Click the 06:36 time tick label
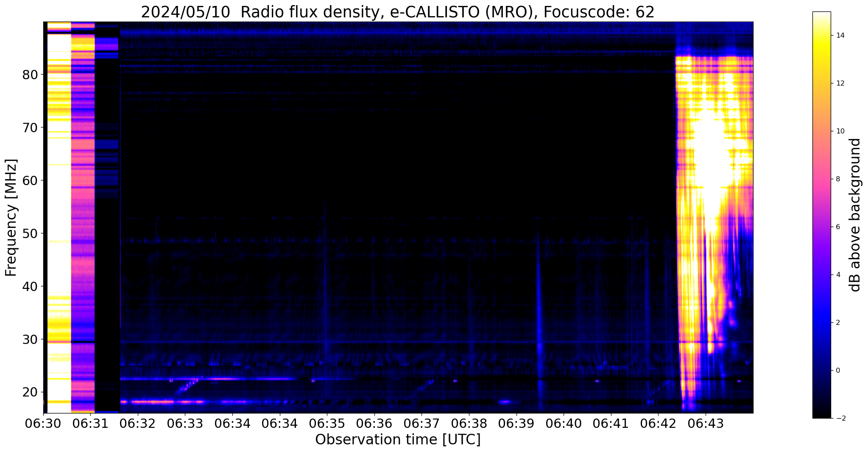The height and width of the screenshot is (452, 868). 374,424
